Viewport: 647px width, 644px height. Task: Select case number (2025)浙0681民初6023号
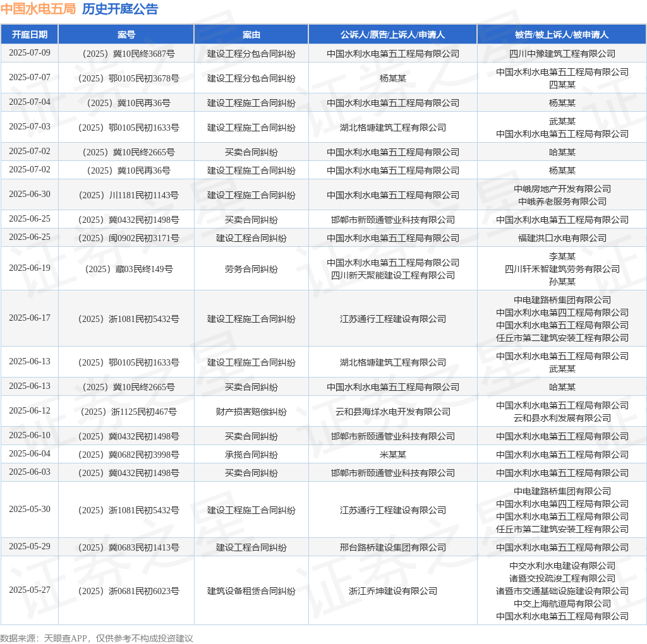tap(128, 591)
